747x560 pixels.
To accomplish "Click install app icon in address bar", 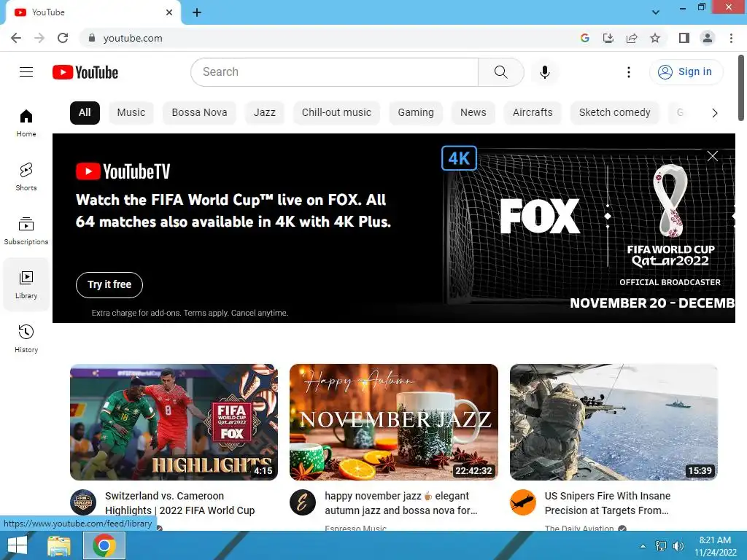I will pos(608,38).
